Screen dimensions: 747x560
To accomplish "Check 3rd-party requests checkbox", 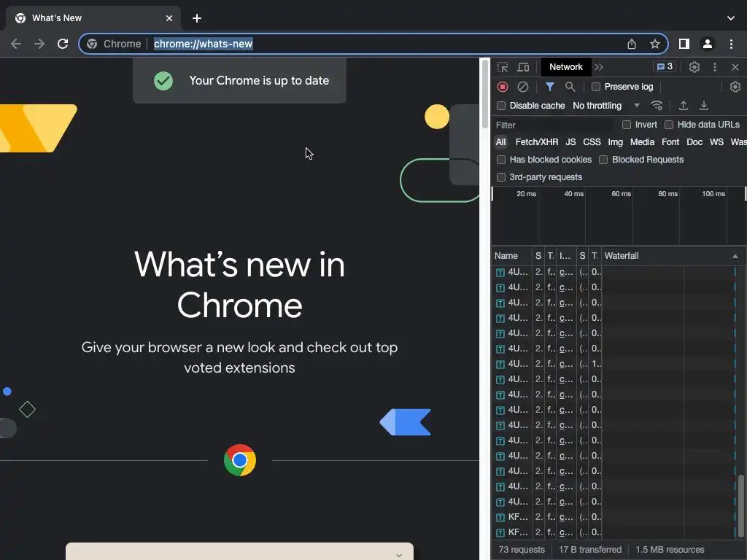I will (x=501, y=177).
